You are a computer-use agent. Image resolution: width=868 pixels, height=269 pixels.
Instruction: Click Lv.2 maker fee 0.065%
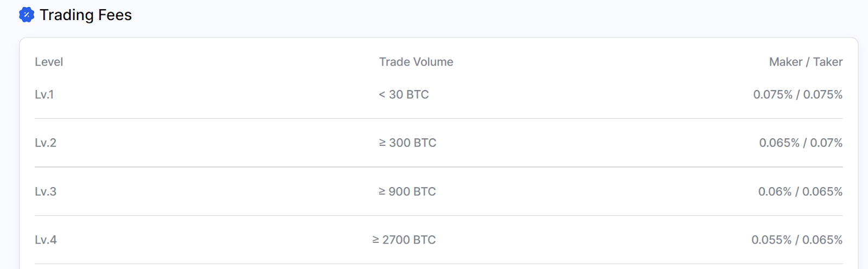pos(779,143)
